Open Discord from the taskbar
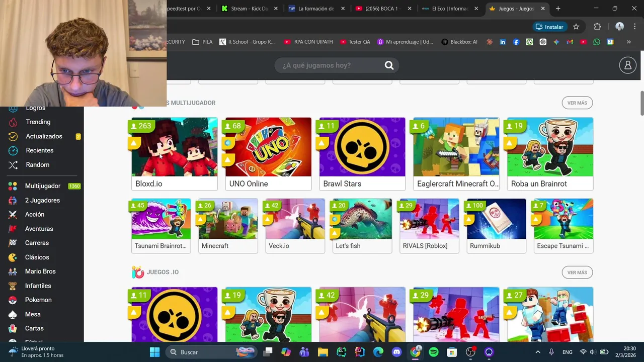This screenshot has width=644, height=362. [x=396, y=352]
